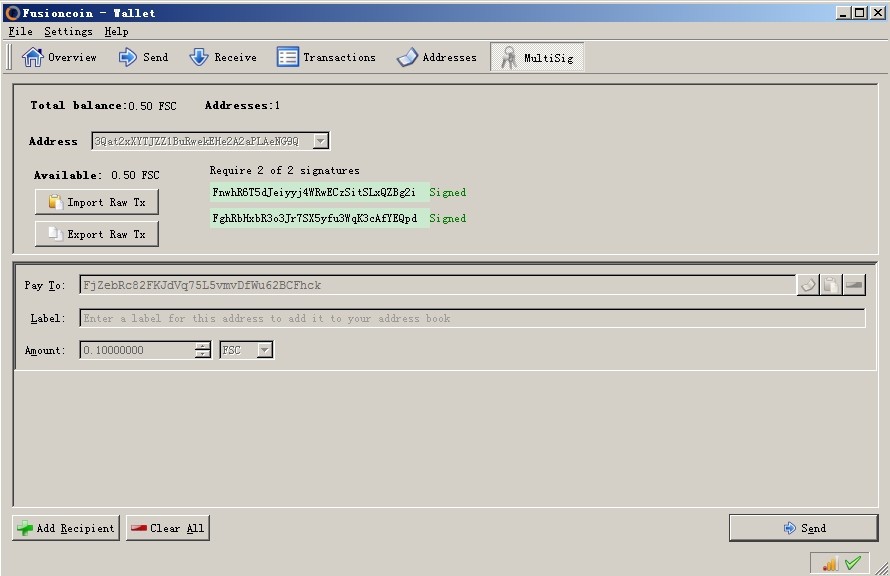The image size is (890, 576).
Task: Increase amount with up arrow
Action: pyautogui.click(x=203, y=346)
